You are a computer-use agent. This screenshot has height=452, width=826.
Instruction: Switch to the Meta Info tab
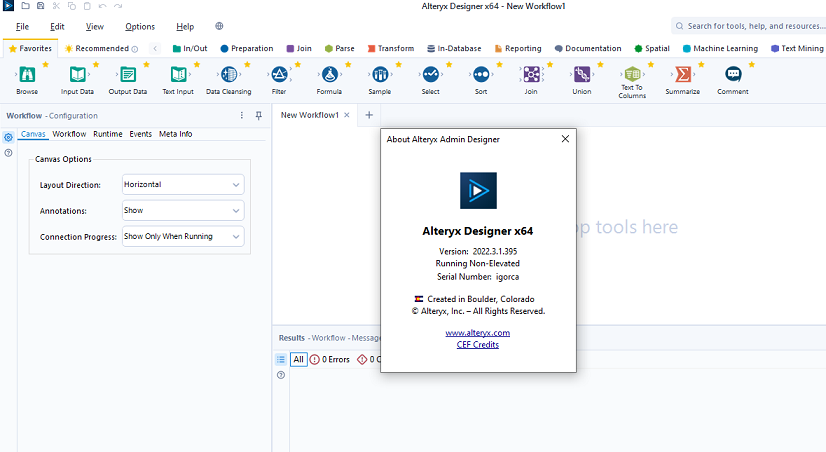tap(175, 134)
